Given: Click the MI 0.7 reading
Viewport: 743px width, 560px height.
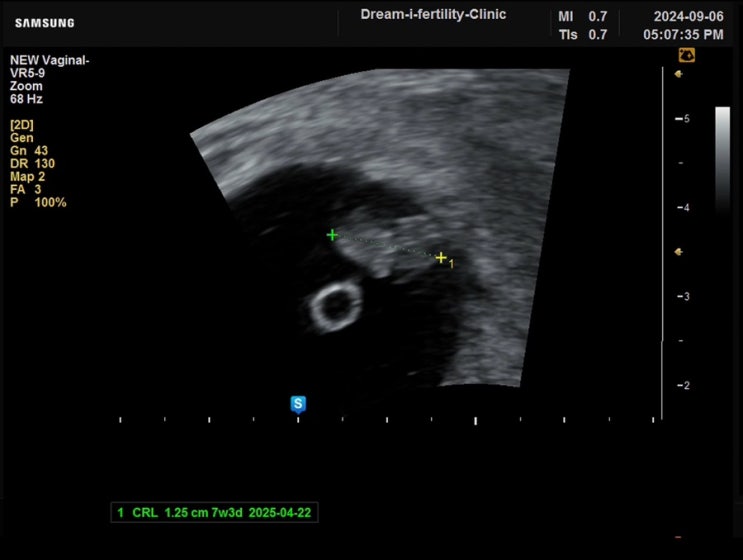Looking at the screenshot, I should pyautogui.click(x=582, y=17).
